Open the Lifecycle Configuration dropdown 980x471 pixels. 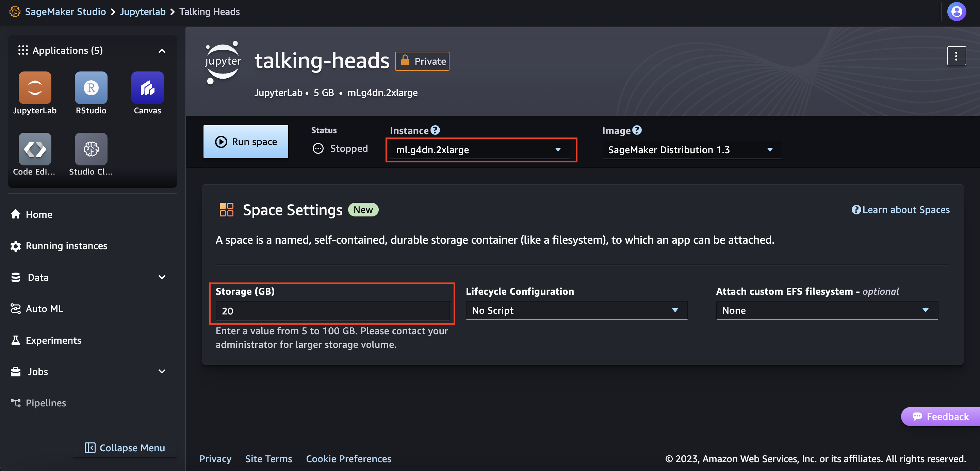(x=576, y=310)
